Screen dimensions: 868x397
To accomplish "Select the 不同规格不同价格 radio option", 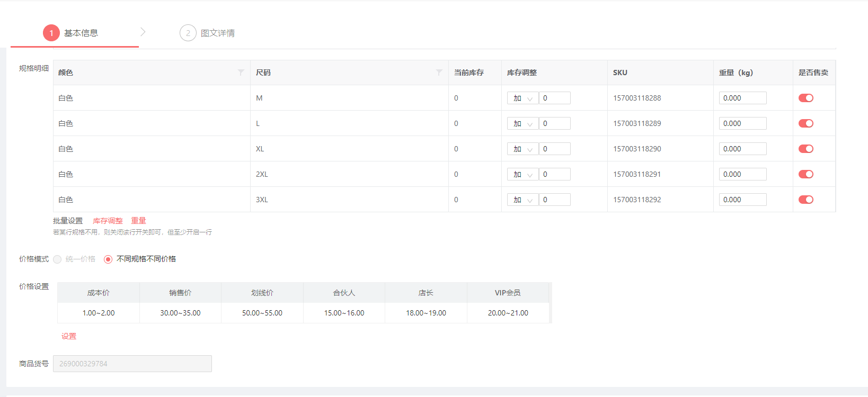I will point(108,259).
